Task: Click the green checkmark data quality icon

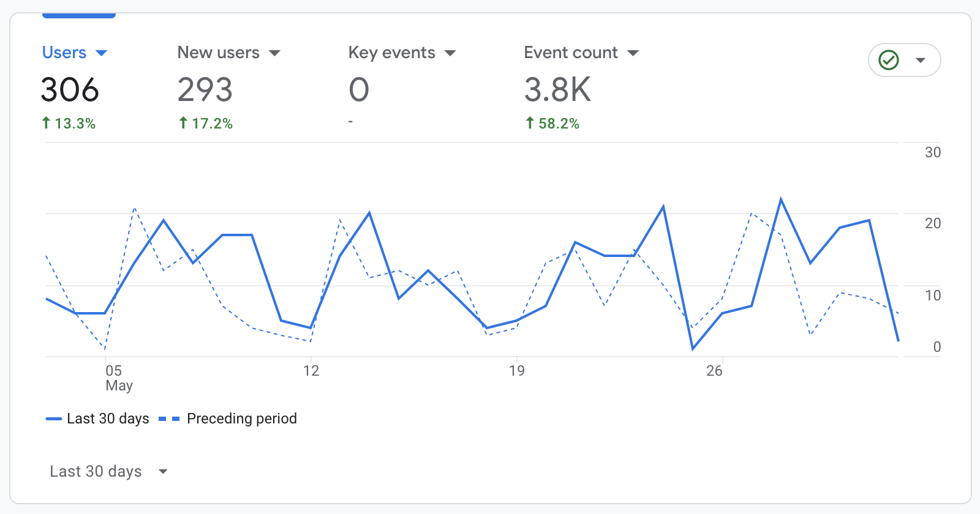Action: [x=889, y=60]
